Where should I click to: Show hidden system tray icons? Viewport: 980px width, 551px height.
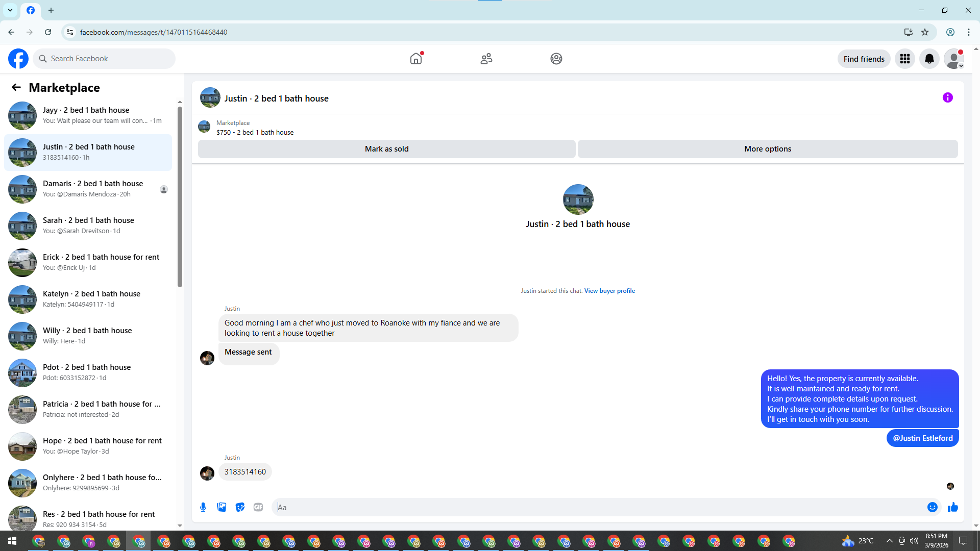click(889, 541)
